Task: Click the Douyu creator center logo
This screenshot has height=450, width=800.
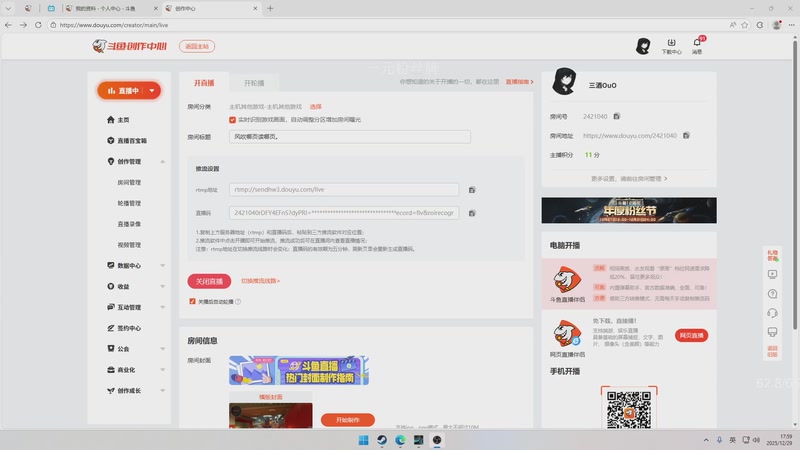Action: pos(130,46)
